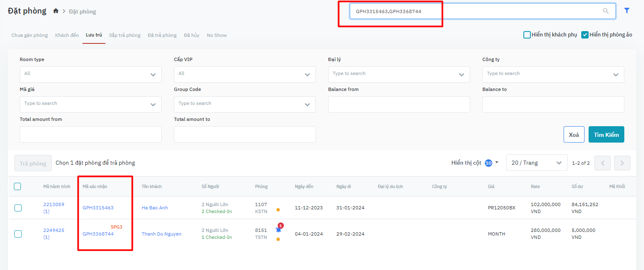Image resolution: width=644 pixels, height=270 pixels.
Task: Open the Đã trả phòng tab
Action: [162, 35]
